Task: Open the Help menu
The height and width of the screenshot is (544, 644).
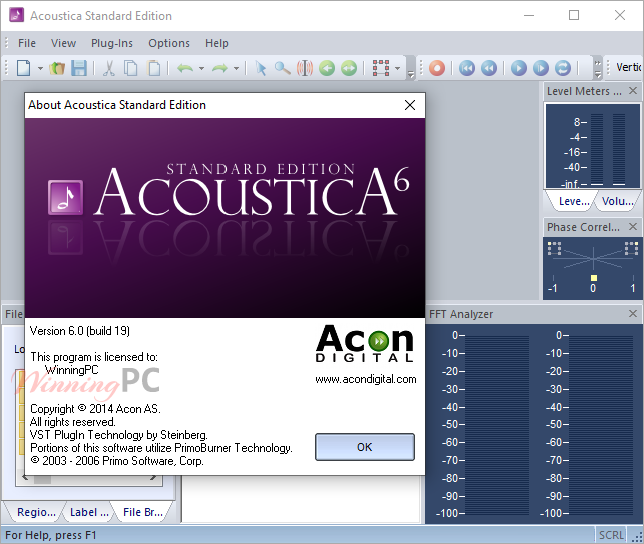Action: pyautogui.click(x=216, y=43)
